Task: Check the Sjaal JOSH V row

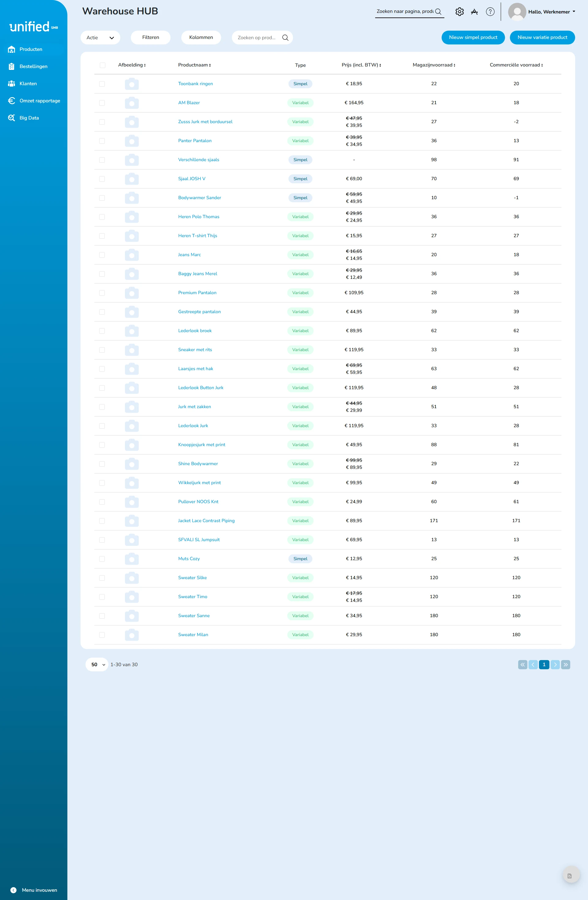Action: [x=102, y=179]
